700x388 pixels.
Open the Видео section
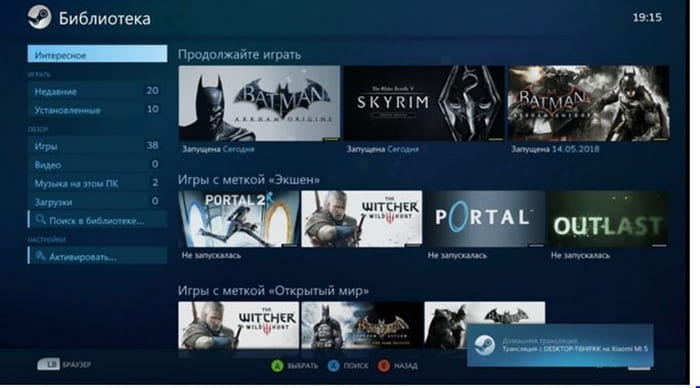[x=97, y=164]
